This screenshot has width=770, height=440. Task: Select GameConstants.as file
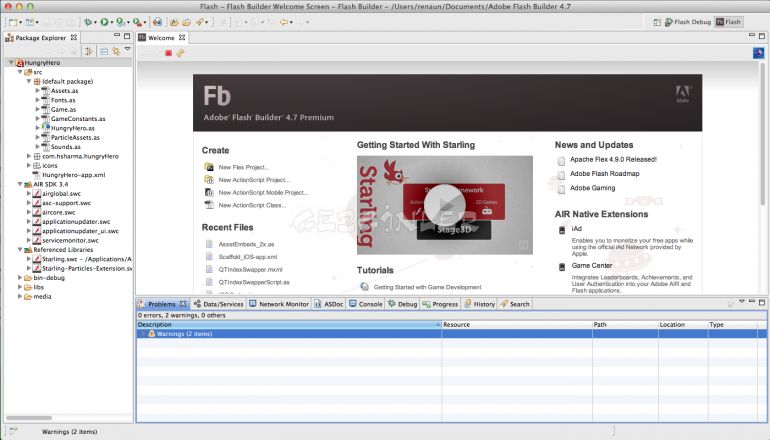coord(78,119)
